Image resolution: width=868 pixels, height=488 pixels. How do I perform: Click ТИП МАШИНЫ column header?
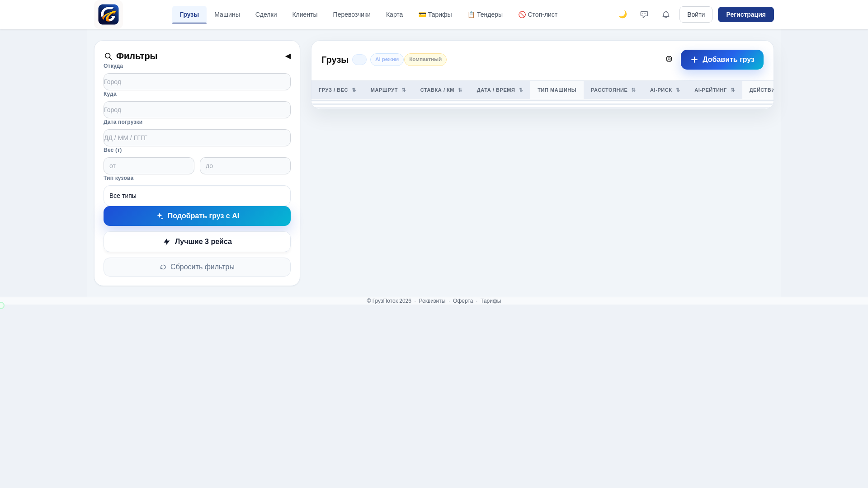(x=557, y=90)
